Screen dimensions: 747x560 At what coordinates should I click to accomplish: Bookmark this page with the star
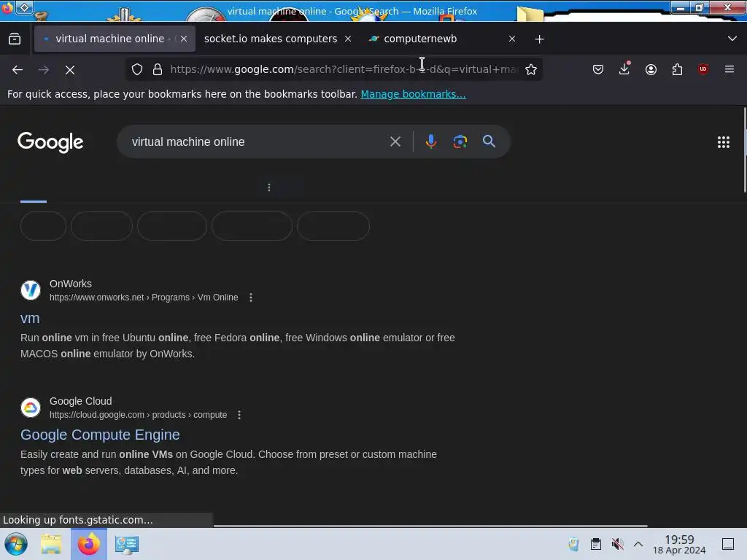pos(531,69)
